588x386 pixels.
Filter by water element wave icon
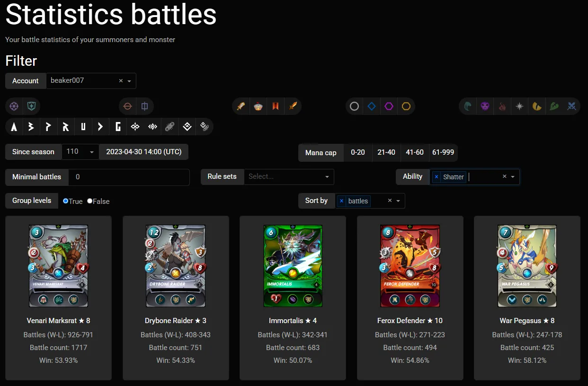pyautogui.click(x=468, y=106)
